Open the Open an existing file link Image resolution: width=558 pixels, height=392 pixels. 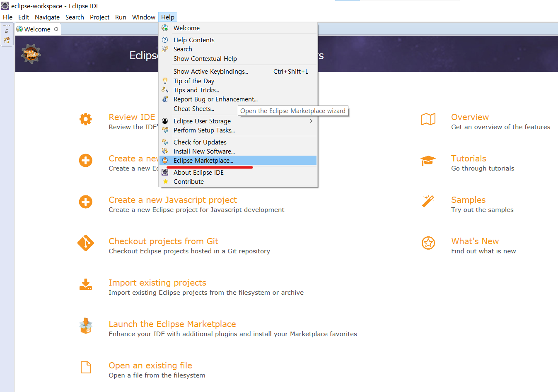150,366
